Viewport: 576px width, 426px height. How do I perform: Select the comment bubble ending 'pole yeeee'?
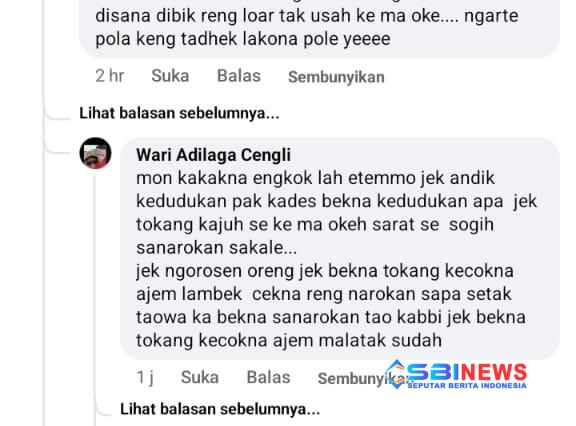coord(320,28)
